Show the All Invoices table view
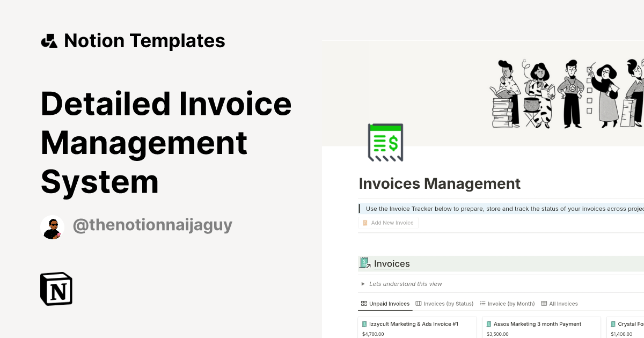The image size is (644, 338). coord(559,304)
